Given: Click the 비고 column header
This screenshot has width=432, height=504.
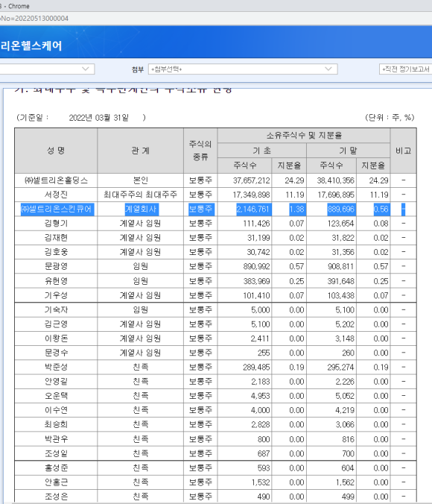Looking at the screenshot, I should (x=404, y=151).
